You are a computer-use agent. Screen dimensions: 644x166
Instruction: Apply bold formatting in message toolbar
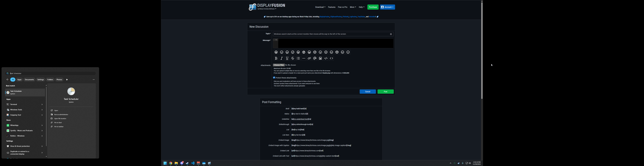pyautogui.click(x=276, y=58)
